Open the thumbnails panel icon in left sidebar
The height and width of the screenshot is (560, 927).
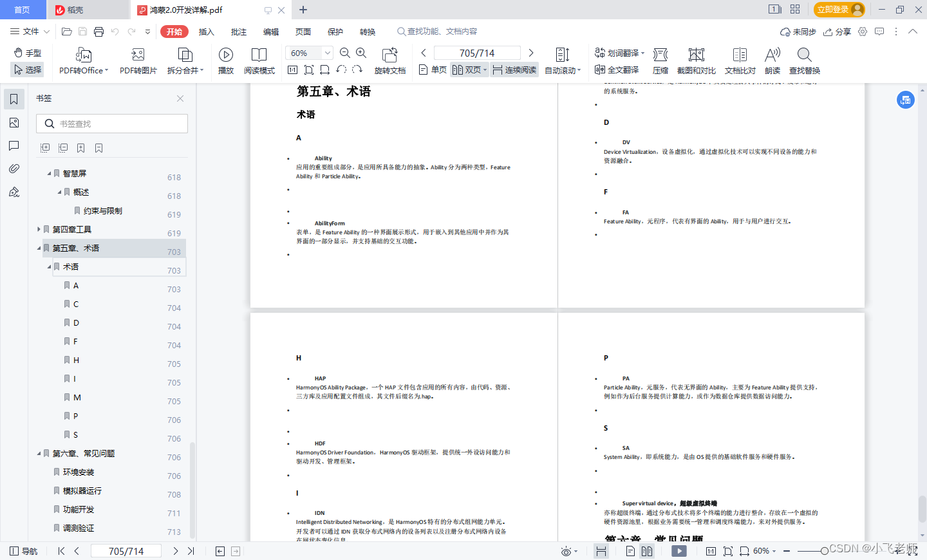pos(14,122)
